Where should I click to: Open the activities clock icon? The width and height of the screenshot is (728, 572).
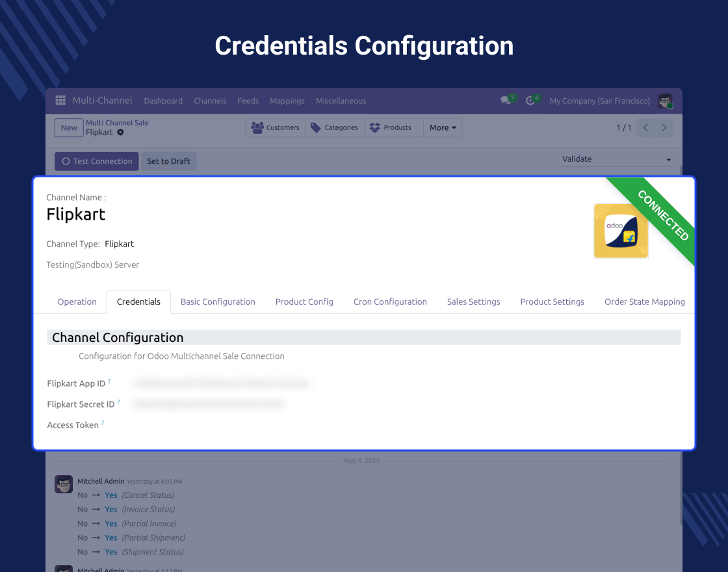pyautogui.click(x=530, y=100)
